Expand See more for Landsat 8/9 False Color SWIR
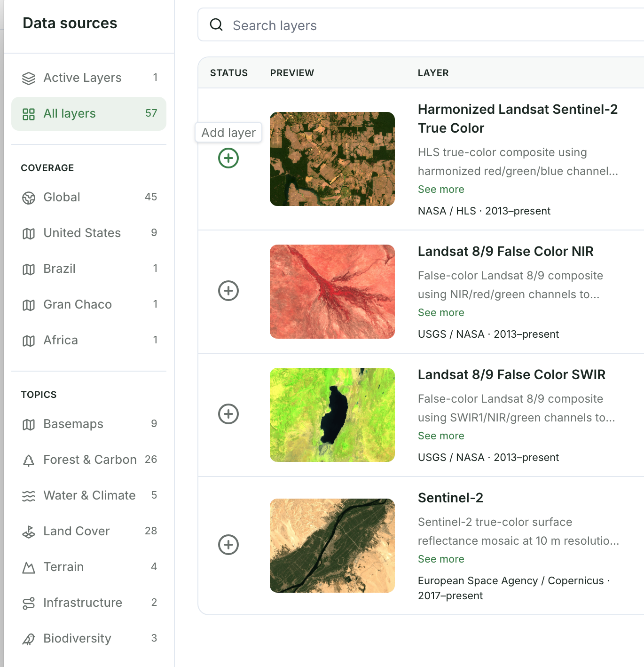The height and width of the screenshot is (667, 644). [x=441, y=436]
